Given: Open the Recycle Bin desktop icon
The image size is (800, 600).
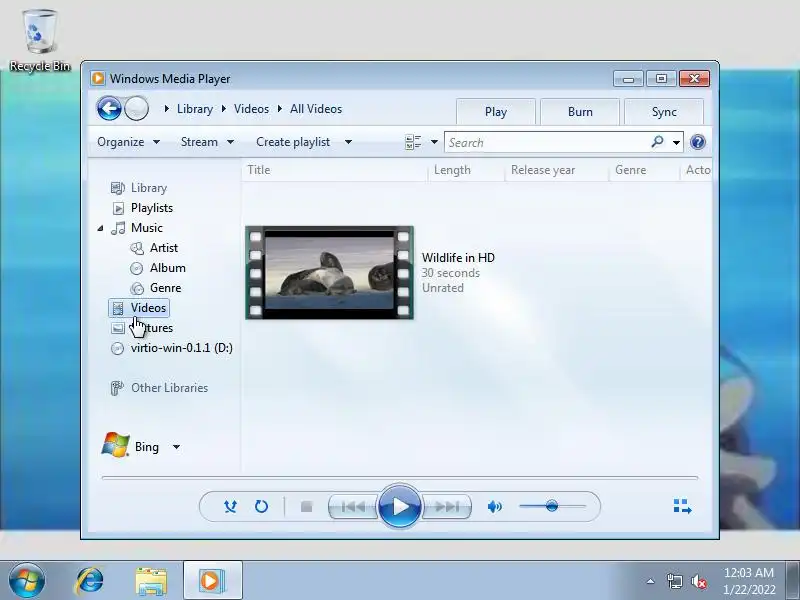Looking at the screenshot, I should 40,41.
